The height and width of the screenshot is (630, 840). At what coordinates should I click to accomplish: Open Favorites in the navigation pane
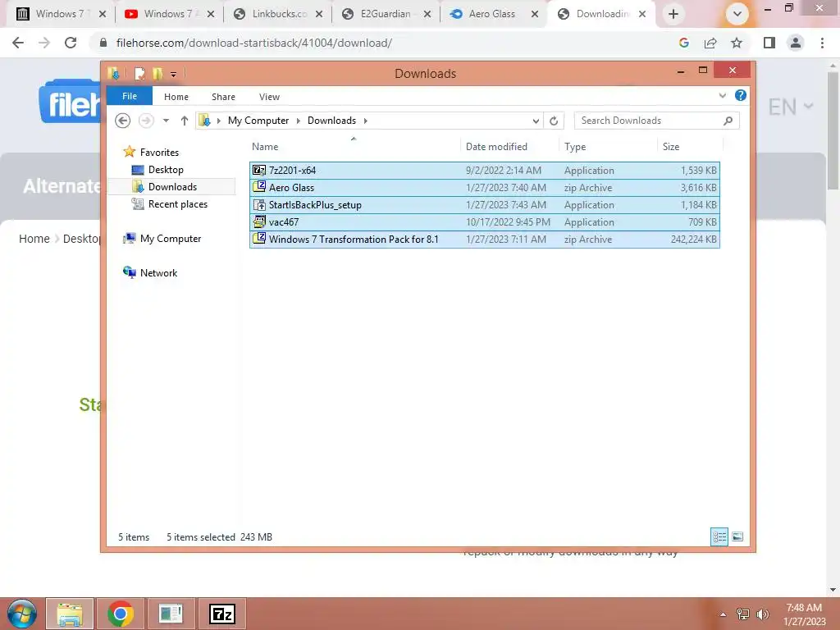point(159,153)
